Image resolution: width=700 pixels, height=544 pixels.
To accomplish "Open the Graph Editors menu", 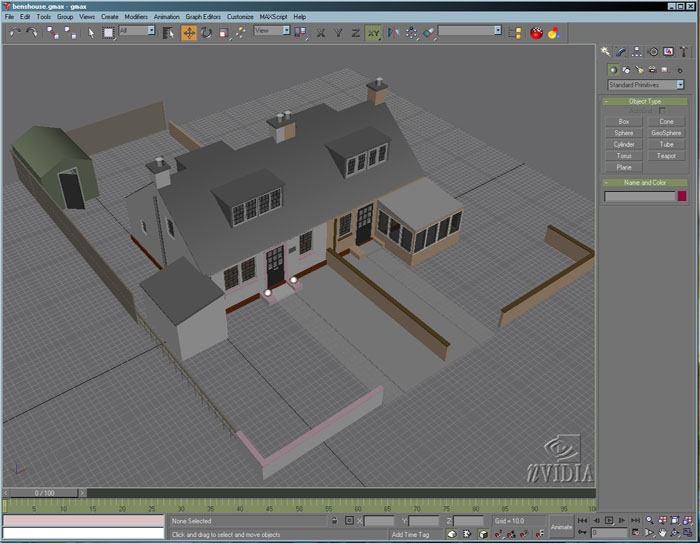I will tap(203, 17).
